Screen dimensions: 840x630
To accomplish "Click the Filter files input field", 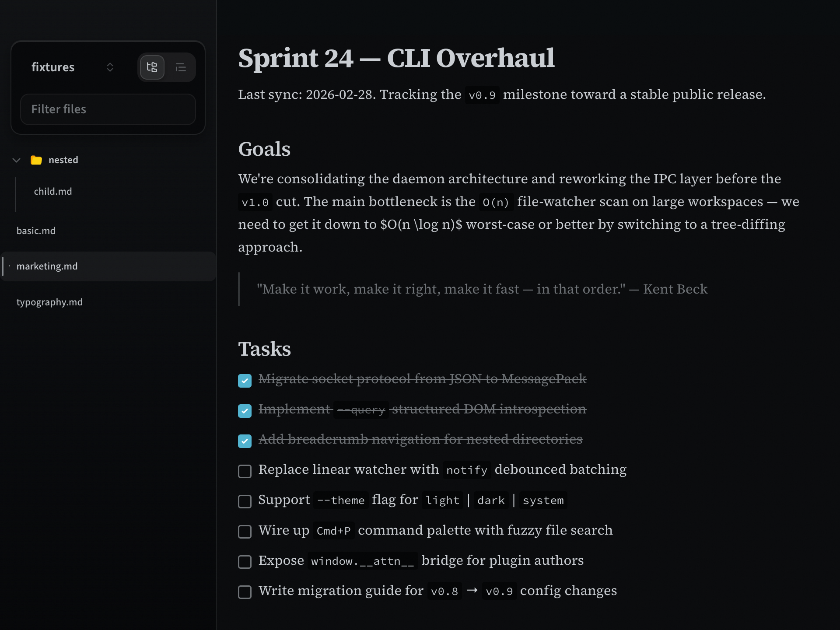I will tap(108, 109).
